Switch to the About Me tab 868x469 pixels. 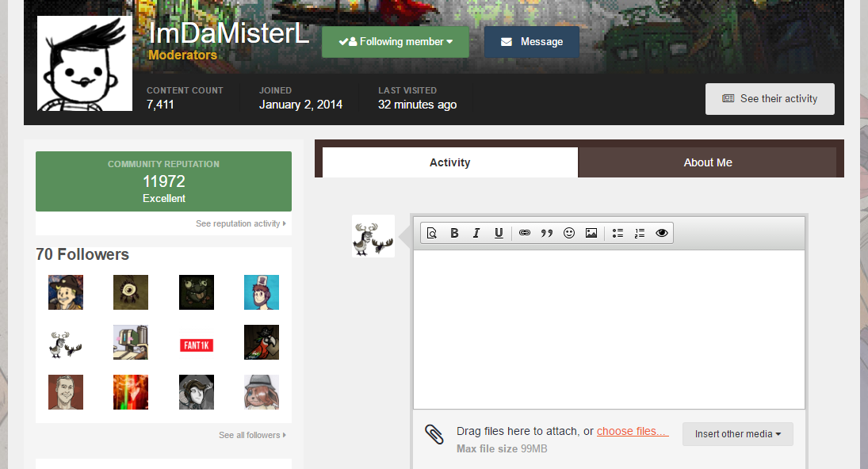click(x=707, y=162)
